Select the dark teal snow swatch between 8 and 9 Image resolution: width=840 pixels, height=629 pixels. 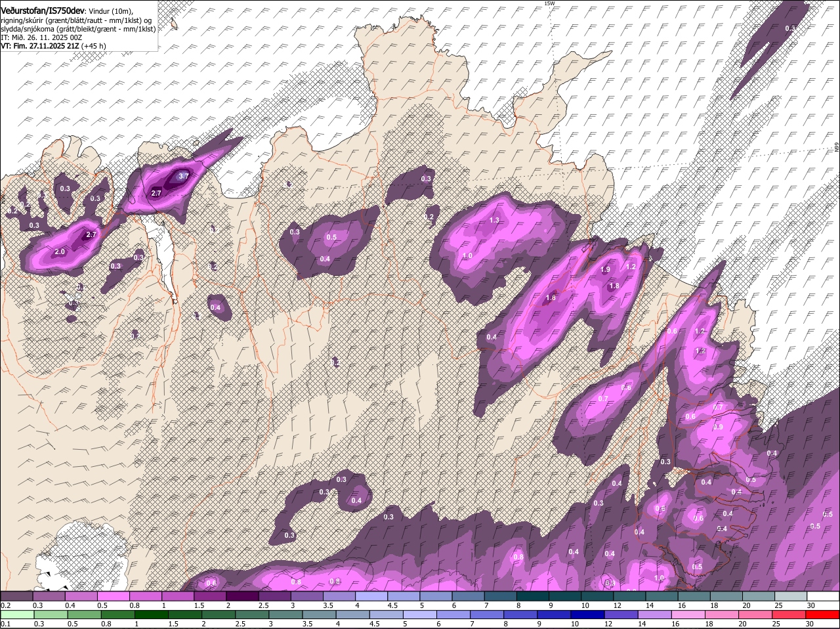[x=533, y=596]
